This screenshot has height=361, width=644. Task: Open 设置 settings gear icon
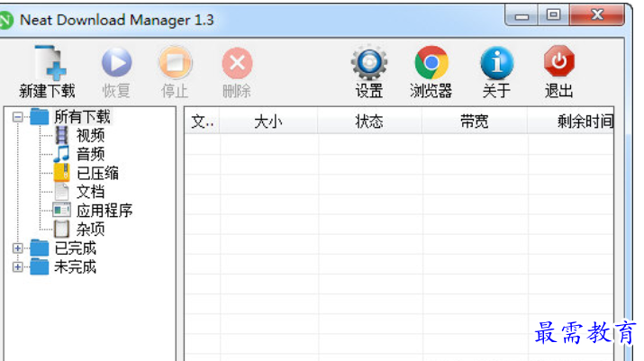368,62
